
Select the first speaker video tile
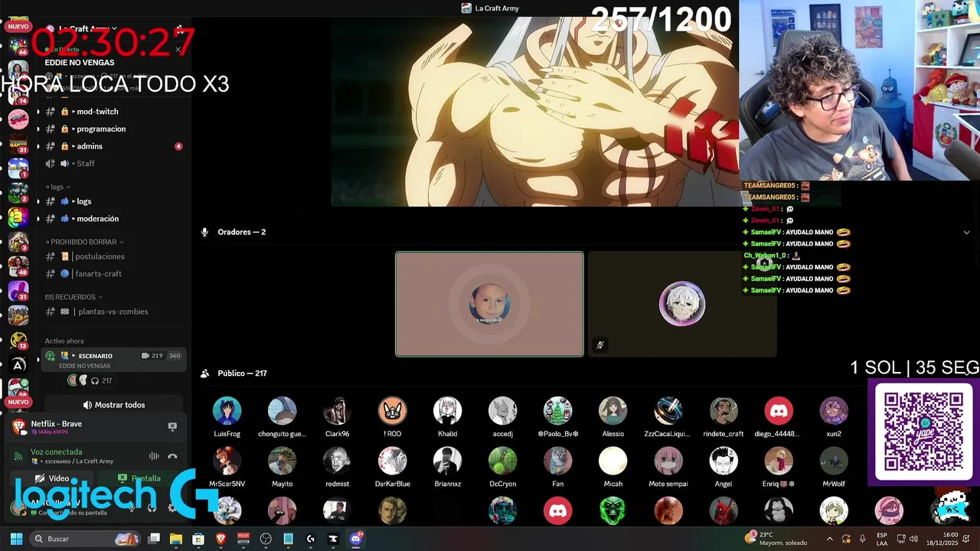(489, 305)
